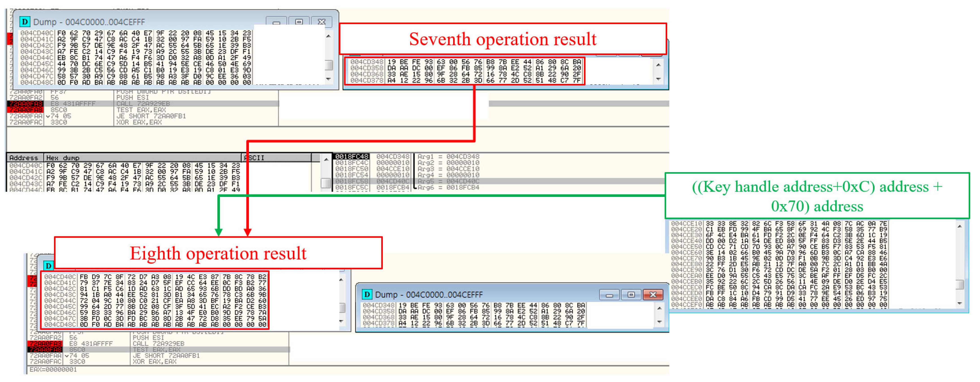Screen dimensions: 980x382
Task: Click scroll-up arrow in the 004CCE10 dump pane
Action: (x=960, y=226)
